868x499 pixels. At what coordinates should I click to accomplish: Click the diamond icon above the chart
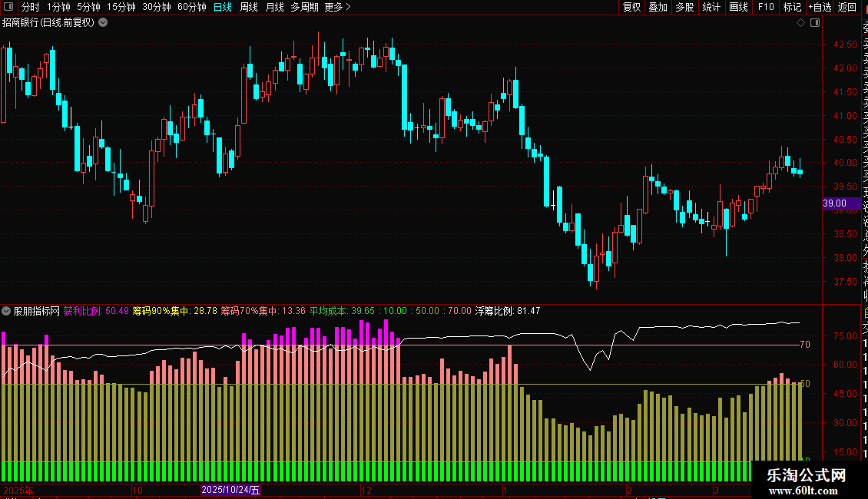click(x=800, y=23)
